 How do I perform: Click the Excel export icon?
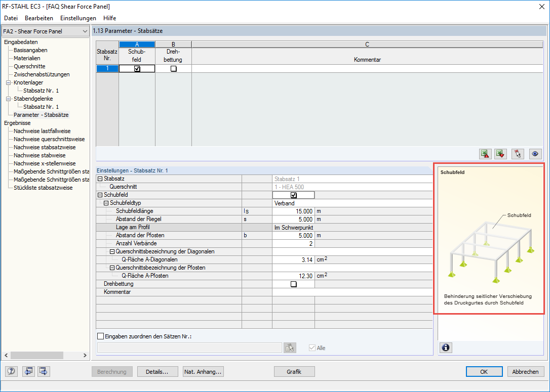coord(485,154)
